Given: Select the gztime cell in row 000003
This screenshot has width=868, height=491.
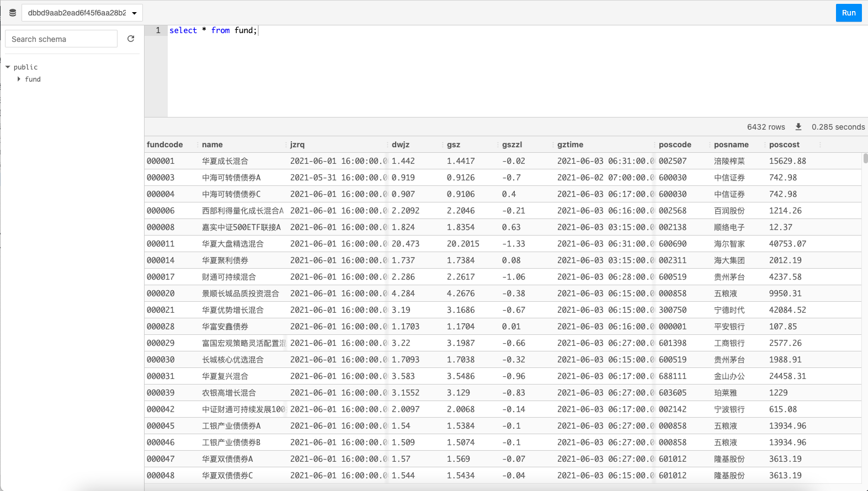Looking at the screenshot, I should pyautogui.click(x=606, y=178).
